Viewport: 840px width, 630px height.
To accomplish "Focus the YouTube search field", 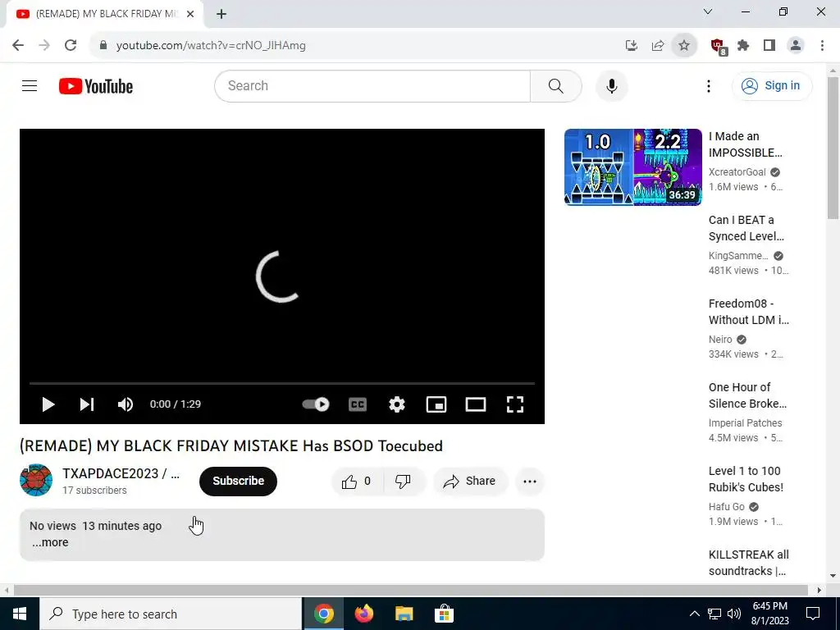I will pos(372,85).
